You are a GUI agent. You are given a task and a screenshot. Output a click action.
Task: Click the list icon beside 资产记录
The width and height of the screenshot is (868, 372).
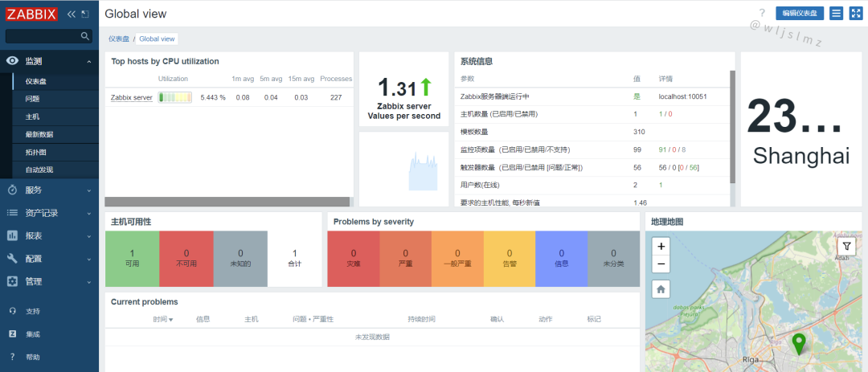(12, 213)
